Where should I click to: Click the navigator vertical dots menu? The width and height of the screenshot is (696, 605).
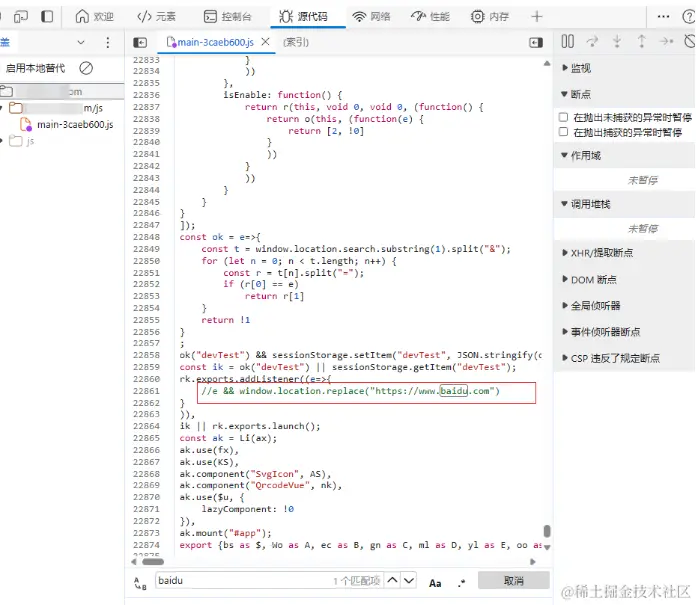108,43
